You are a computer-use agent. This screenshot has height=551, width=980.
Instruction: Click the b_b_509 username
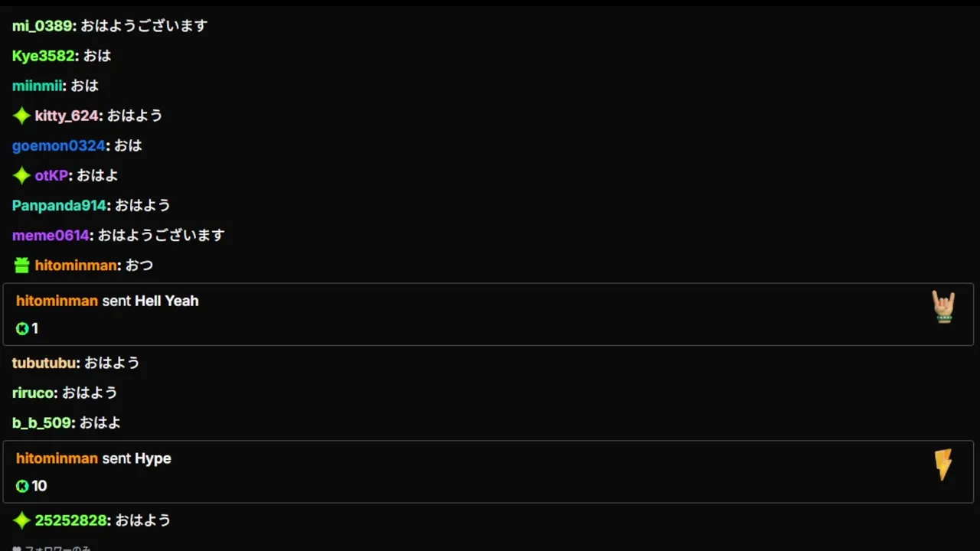point(42,422)
